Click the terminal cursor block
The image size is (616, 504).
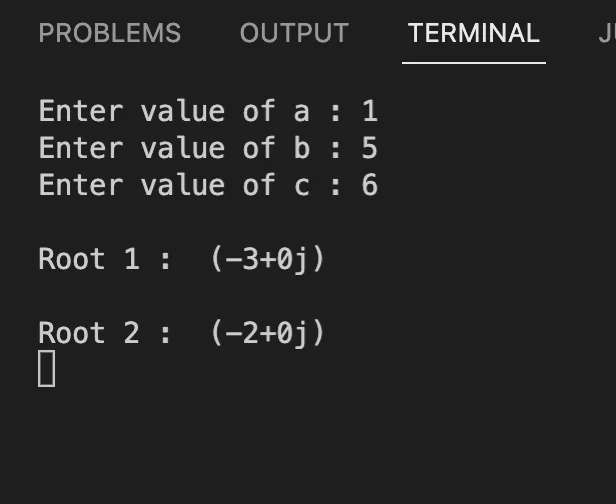tap(47, 368)
